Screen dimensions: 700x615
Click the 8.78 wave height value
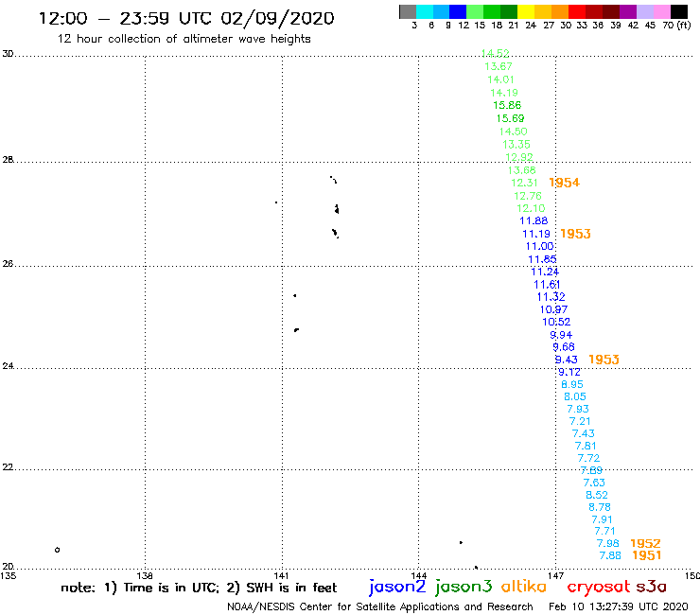click(x=600, y=507)
